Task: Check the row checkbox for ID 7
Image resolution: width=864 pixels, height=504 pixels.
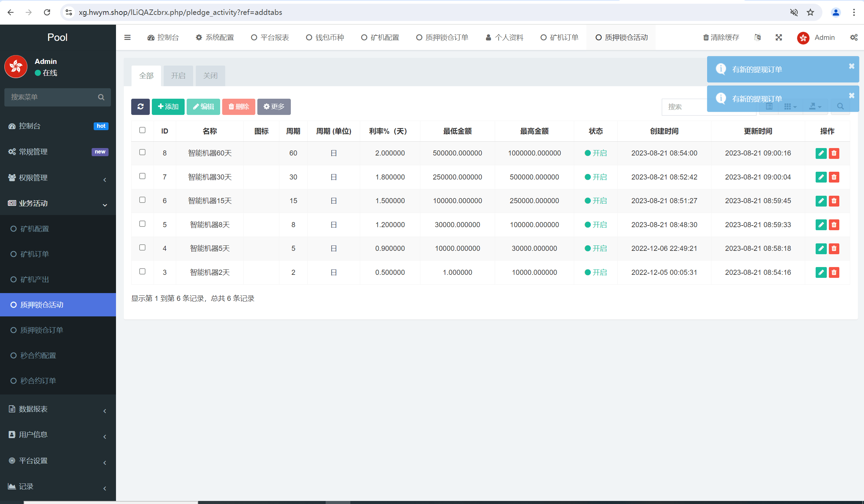Action: point(142,176)
